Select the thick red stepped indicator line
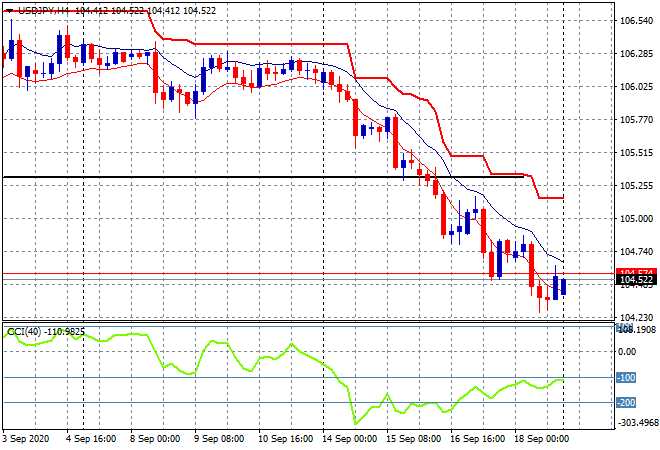 pos(269,44)
